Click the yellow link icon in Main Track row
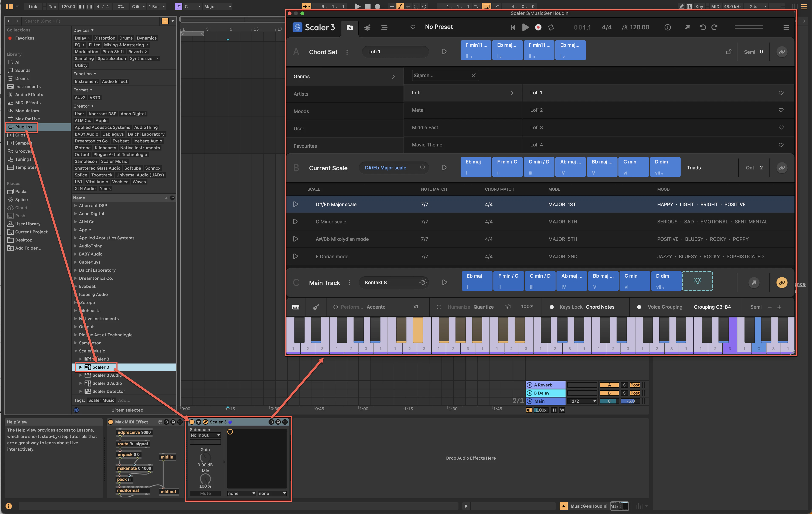Viewport: 812px width, 514px height. [782, 283]
